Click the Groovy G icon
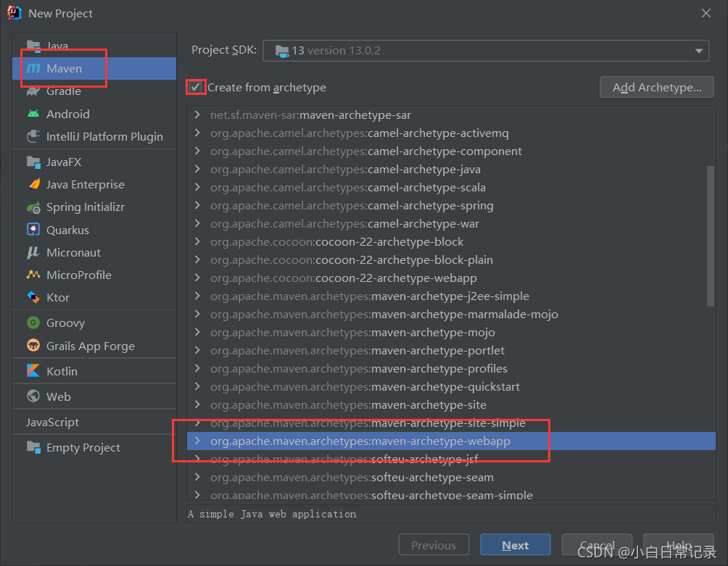Screen dimensions: 728x566 tap(33, 322)
